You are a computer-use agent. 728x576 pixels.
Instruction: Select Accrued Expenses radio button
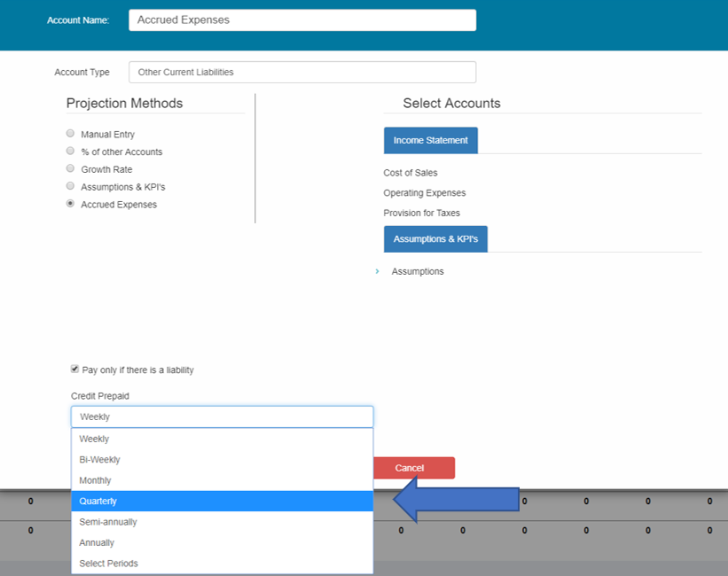tap(71, 204)
